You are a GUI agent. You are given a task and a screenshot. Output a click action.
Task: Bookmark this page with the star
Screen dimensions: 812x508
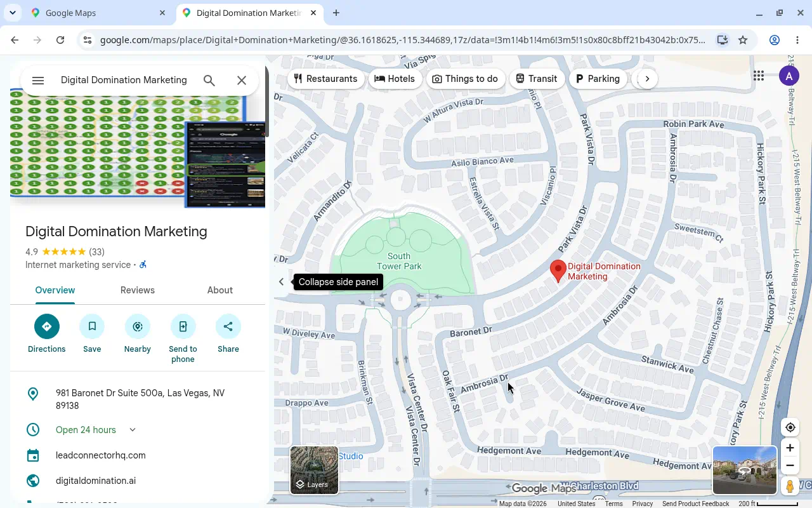coord(743,40)
